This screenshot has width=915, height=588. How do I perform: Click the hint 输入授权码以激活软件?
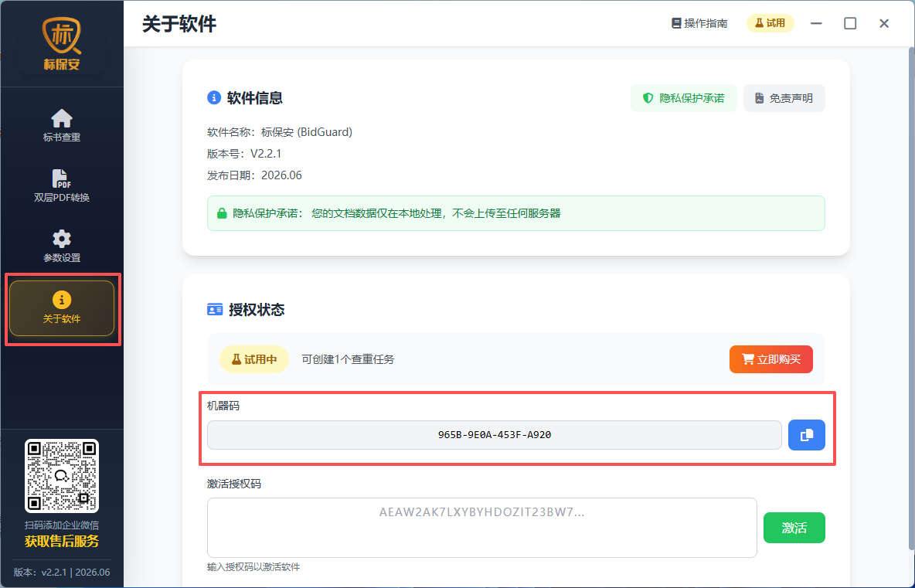253,567
